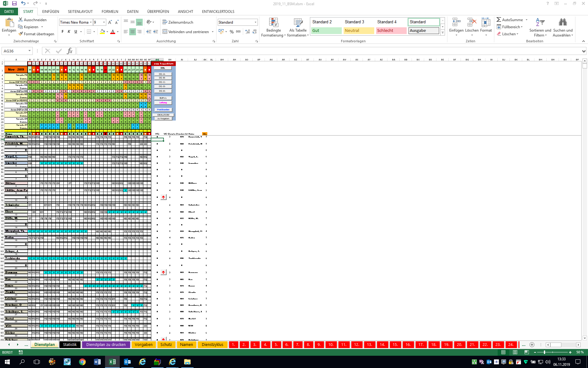Click AutoSumme sigma icon
The width and height of the screenshot is (588, 368).
(499, 20)
